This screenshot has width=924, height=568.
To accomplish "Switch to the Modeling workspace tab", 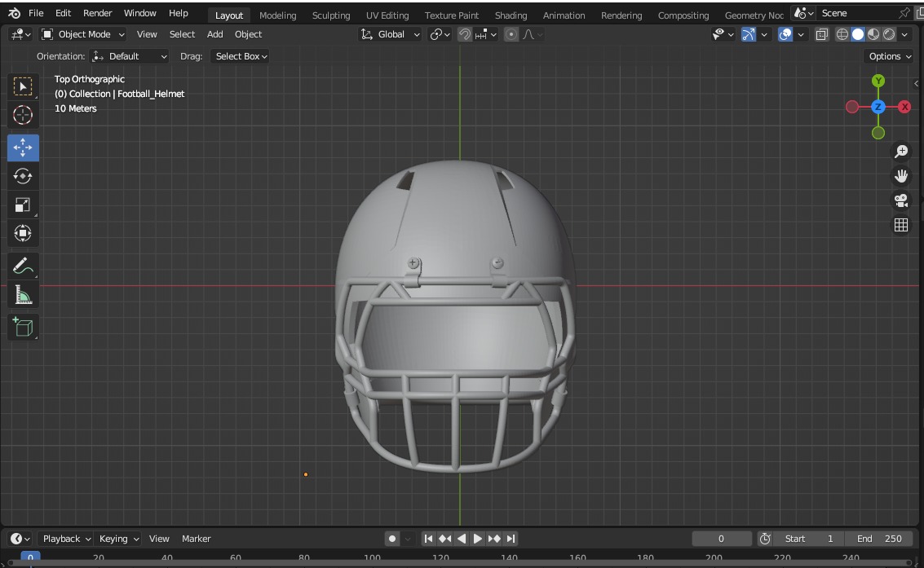I will point(277,15).
